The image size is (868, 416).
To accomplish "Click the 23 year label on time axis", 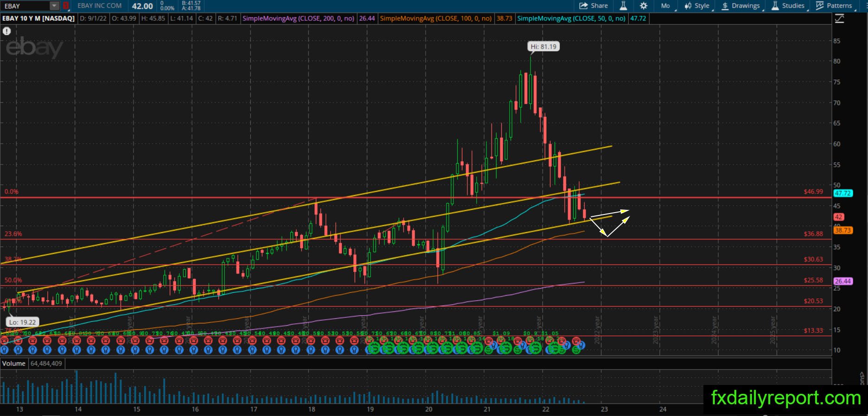I will [604, 409].
